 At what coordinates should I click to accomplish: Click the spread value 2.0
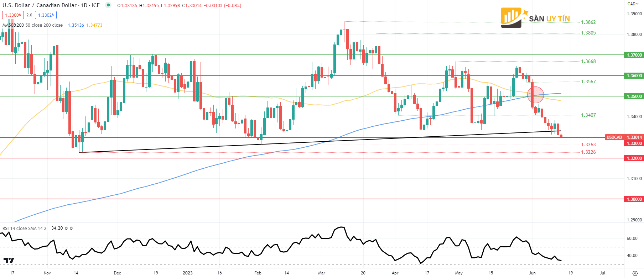tap(29, 15)
